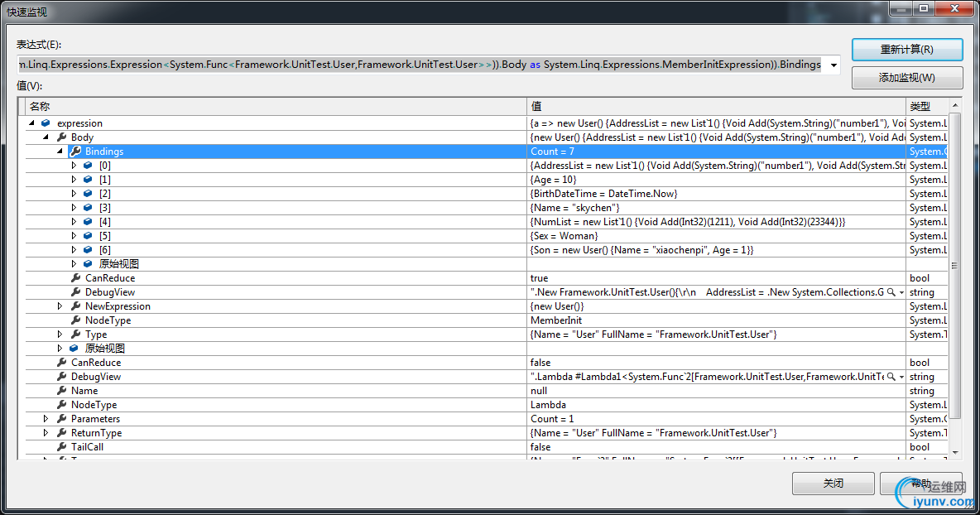Click the wrench icon beside Bindings
Screen dimensions: 980x515
tap(75, 152)
